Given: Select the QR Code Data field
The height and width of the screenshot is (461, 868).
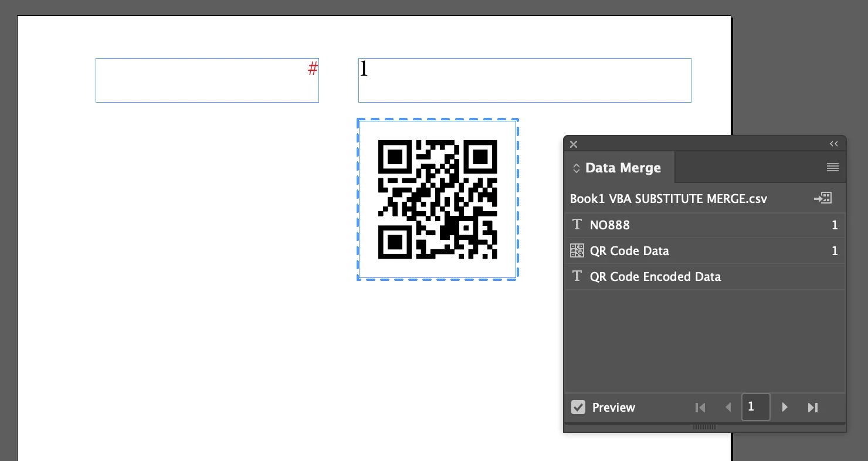Looking at the screenshot, I should coord(704,251).
